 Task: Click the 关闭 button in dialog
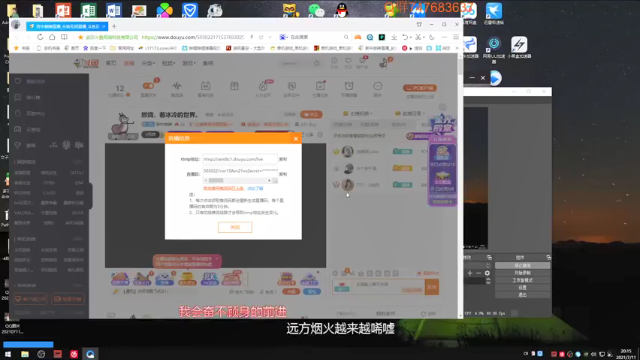[x=235, y=227]
